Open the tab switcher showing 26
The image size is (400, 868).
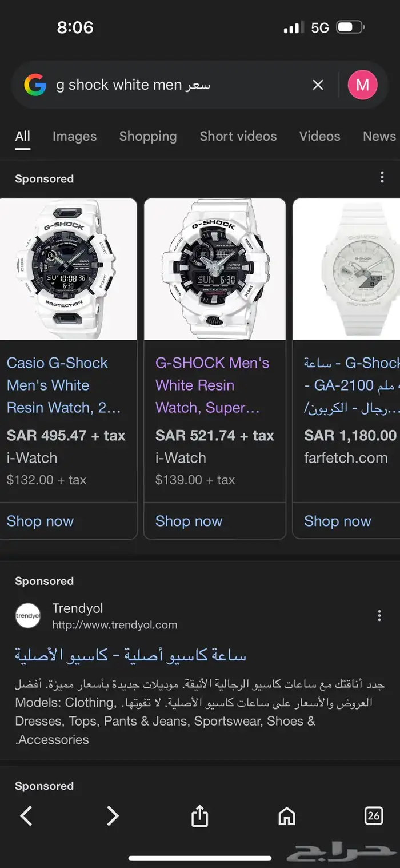point(374,816)
